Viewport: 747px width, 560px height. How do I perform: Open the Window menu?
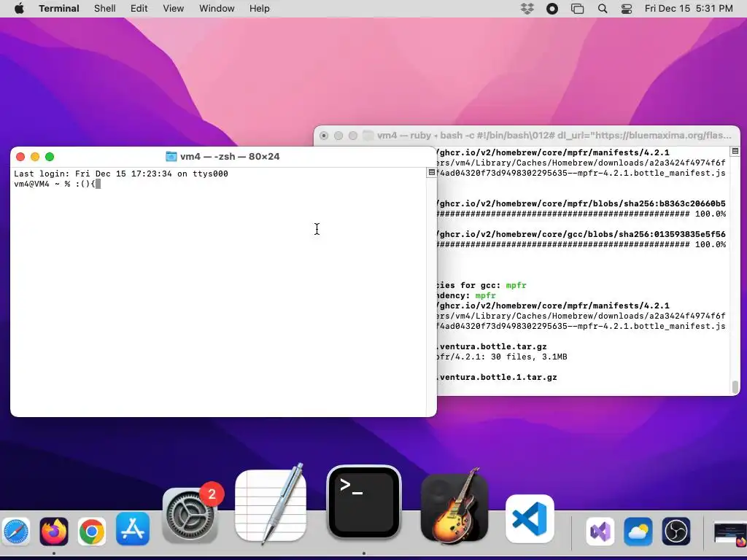coord(217,9)
